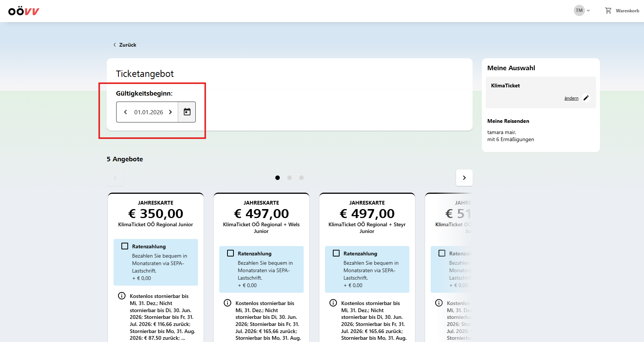Viewport: 644px width, 342px height.
Task: Click the 01.01.2026 date field
Action: (149, 112)
